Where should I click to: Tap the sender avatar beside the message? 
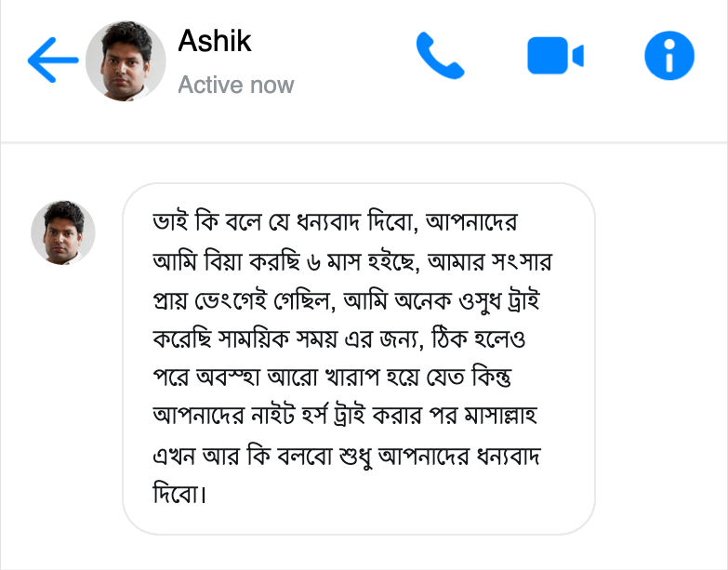[x=63, y=232]
